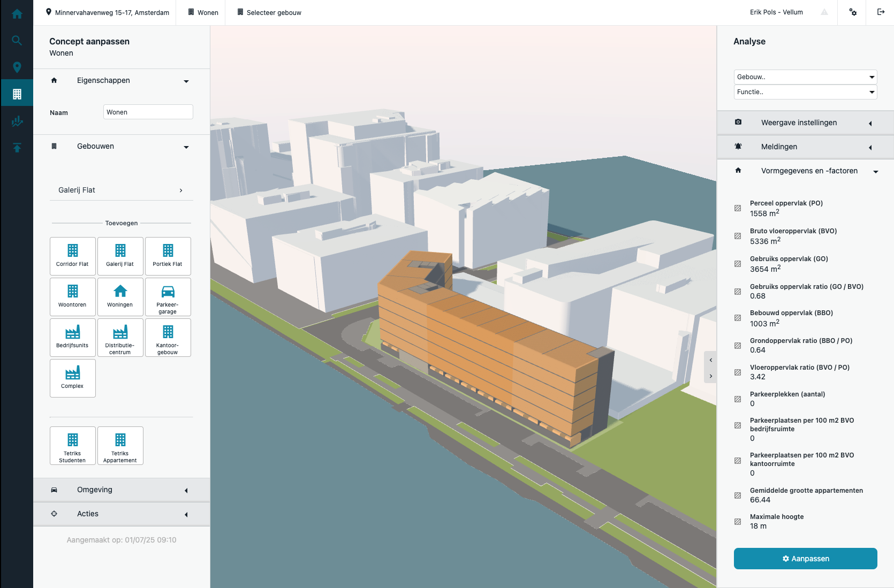894x588 pixels.
Task: Add a Woontoren building type
Action: 72,296
